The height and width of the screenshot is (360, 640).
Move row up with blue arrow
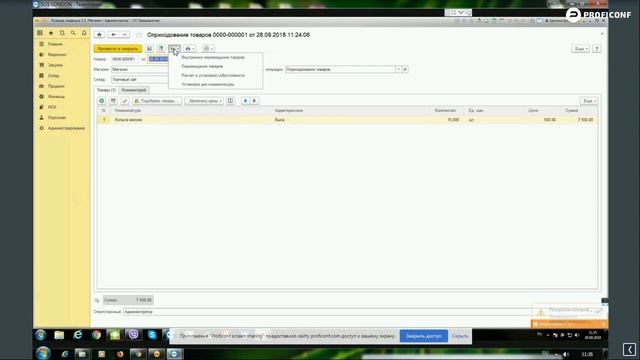tap(245, 101)
